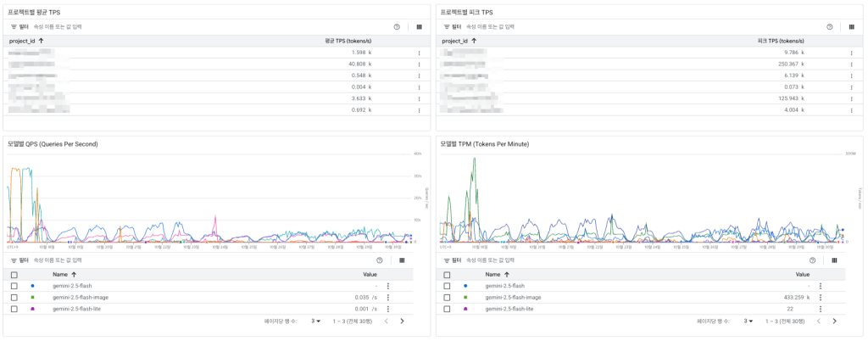Select gemini-2.5-flash-lite name in TPM table
The width and height of the screenshot is (868, 341).
509,309
